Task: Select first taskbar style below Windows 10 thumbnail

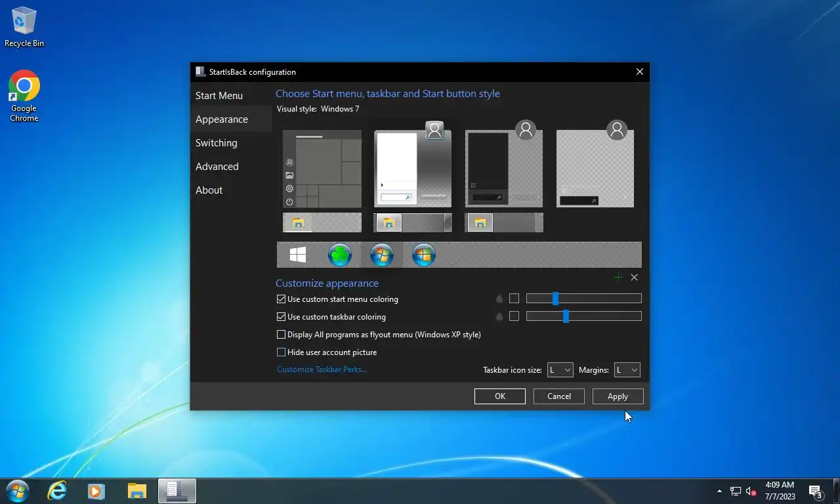Action: [322, 222]
